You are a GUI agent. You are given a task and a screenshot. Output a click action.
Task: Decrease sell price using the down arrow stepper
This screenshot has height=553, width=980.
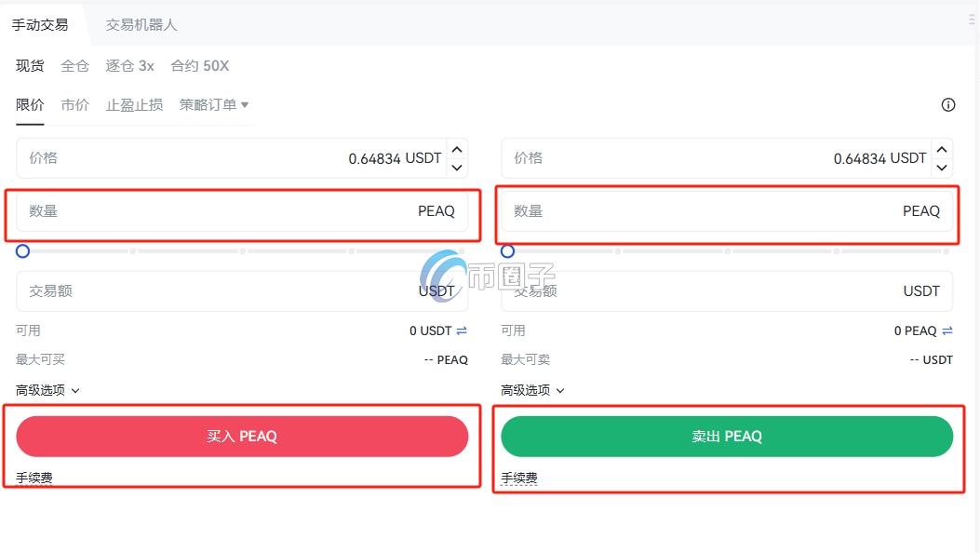(942, 166)
